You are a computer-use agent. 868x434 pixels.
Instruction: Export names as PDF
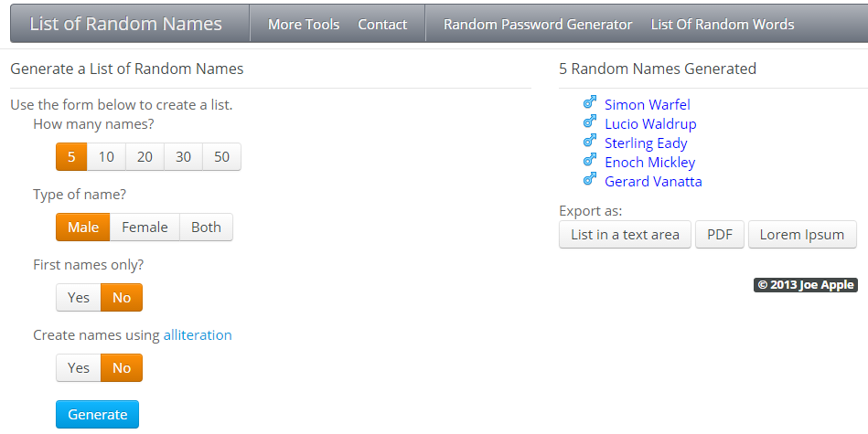[x=720, y=235]
